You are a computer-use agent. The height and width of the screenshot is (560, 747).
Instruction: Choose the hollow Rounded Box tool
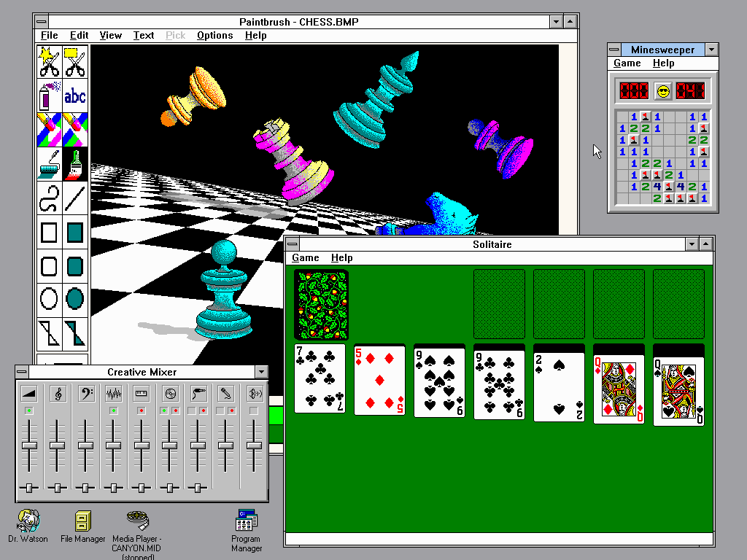pos(50,266)
